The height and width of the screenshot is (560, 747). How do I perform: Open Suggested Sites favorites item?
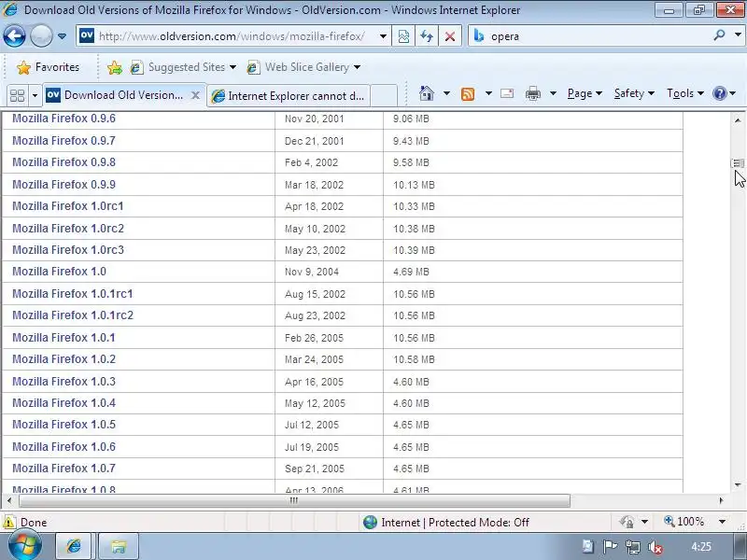point(183,67)
